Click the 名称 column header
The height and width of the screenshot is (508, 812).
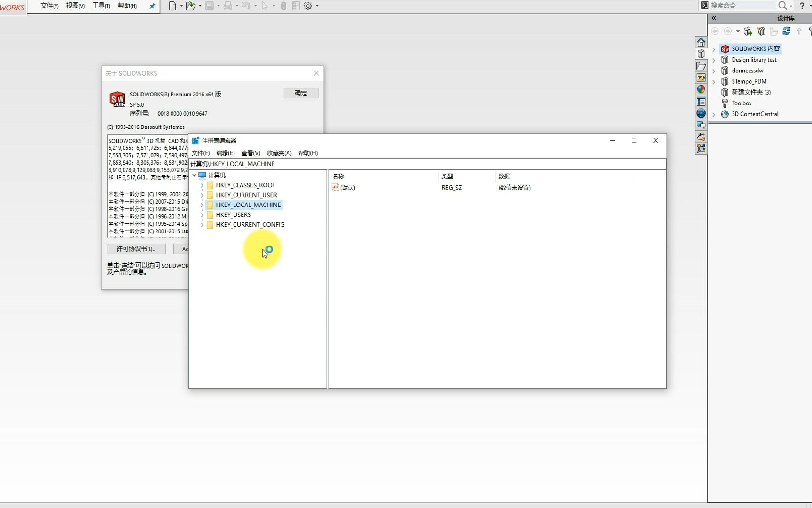coord(384,176)
